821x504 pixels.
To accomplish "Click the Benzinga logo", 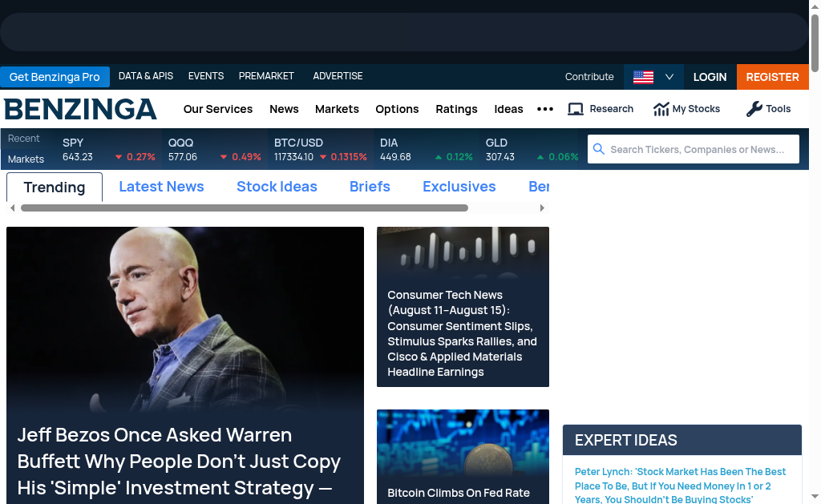I will [x=81, y=109].
